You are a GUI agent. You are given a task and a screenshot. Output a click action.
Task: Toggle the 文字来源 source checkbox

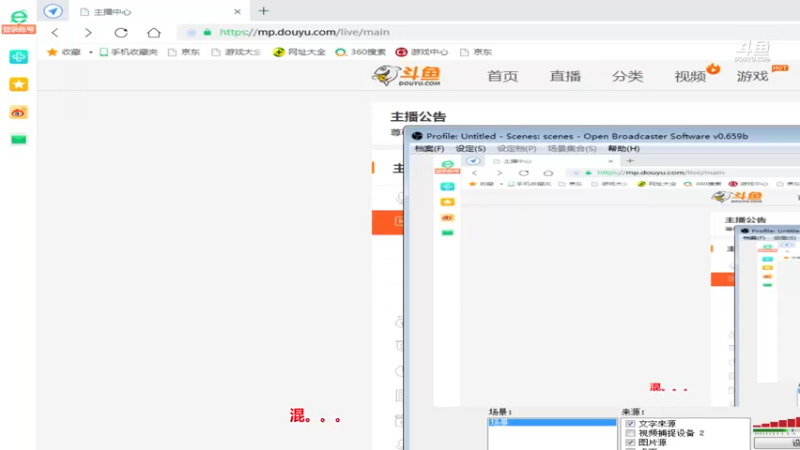coord(630,423)
